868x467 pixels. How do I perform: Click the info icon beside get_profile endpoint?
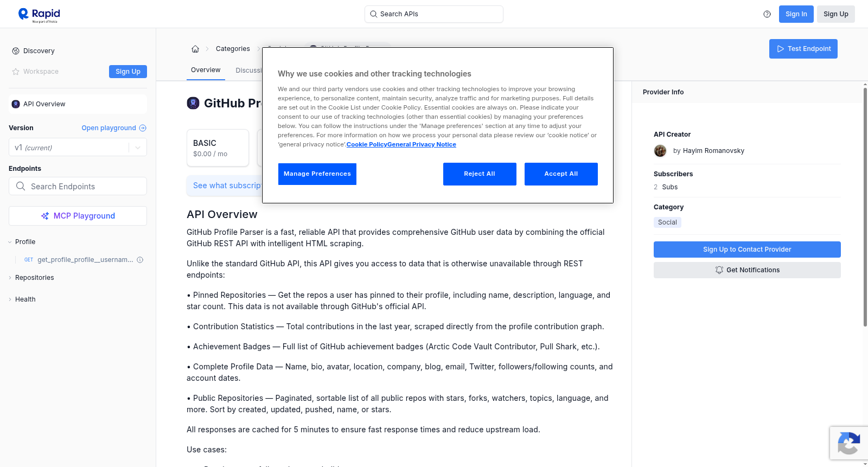coord(140,260)
